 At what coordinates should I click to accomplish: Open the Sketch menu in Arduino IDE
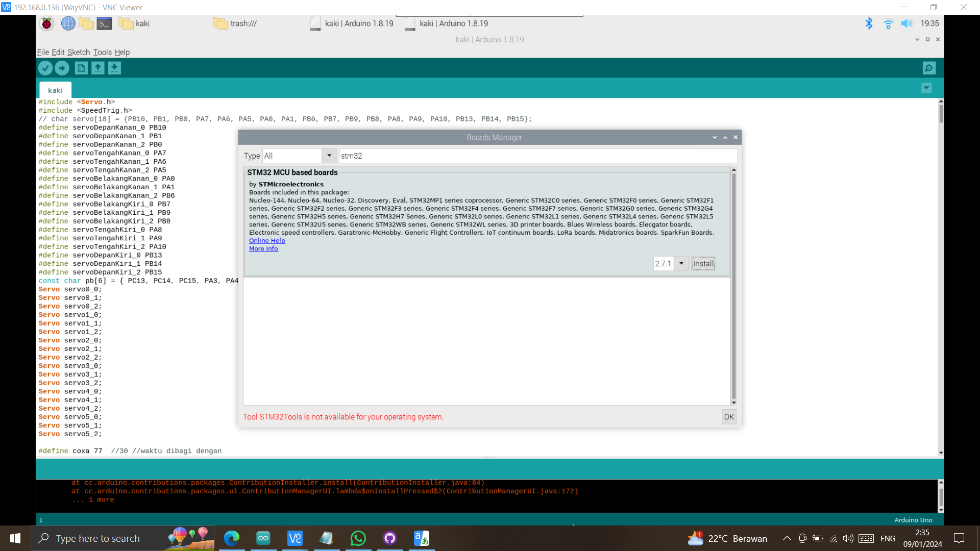78,52
